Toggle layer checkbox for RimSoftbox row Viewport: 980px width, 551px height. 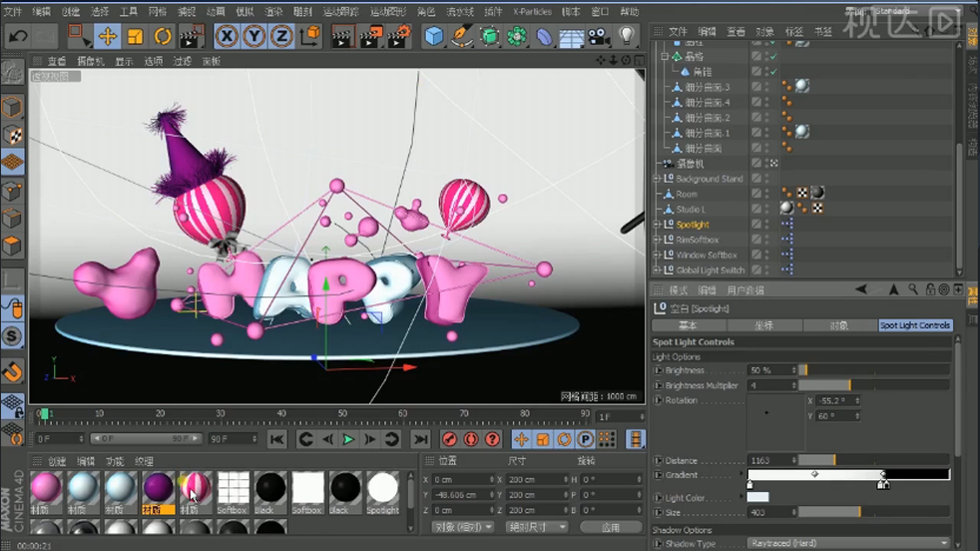pos(756,240)
